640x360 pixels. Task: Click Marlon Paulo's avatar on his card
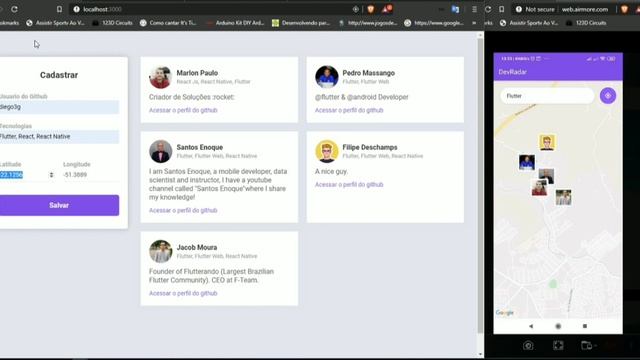pos(160,77)
